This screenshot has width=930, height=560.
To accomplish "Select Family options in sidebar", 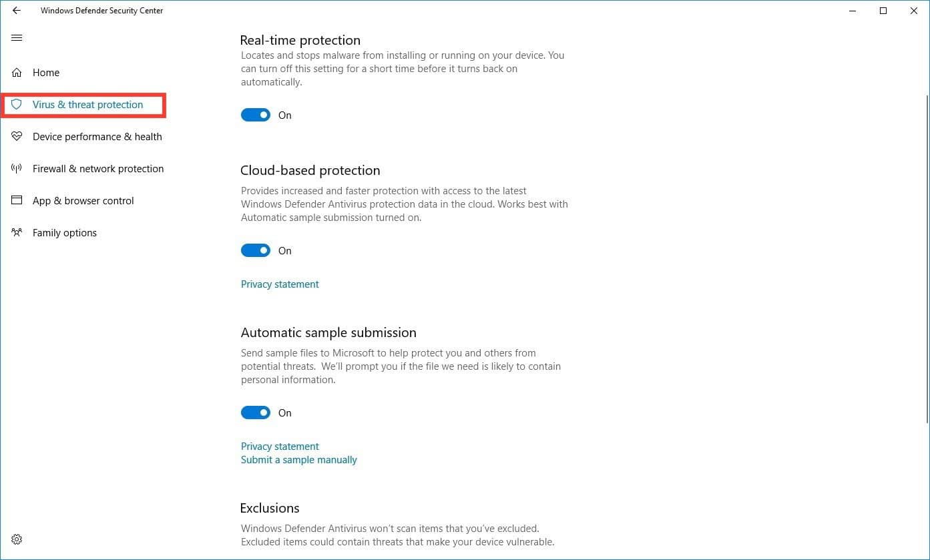I will pos(65,233).
